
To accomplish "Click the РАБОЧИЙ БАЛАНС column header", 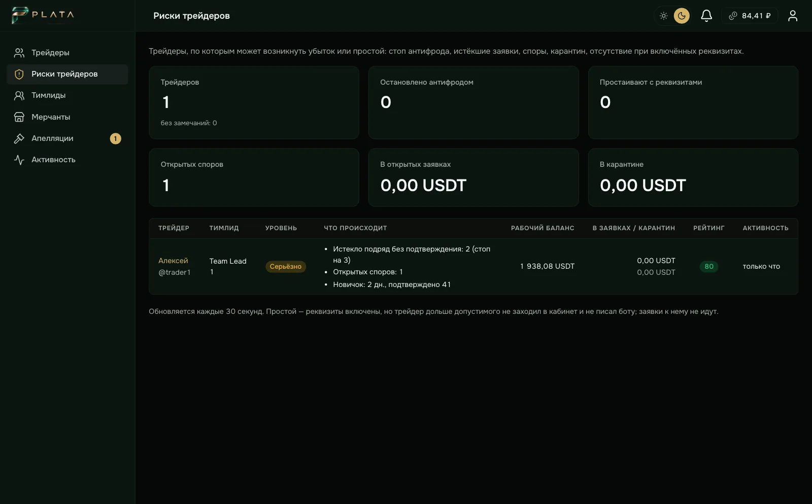I will coord(543,228).
